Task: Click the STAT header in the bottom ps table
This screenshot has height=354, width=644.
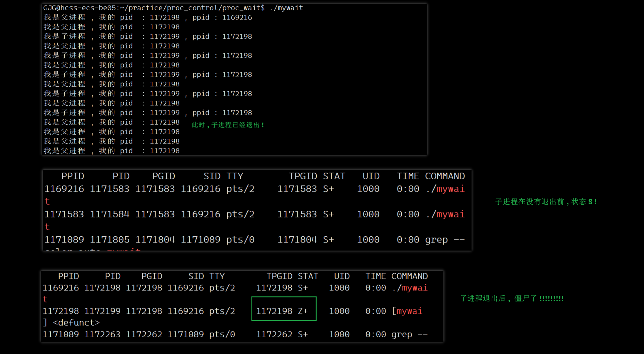Action: pyautogui.click(x=308, y=276)
